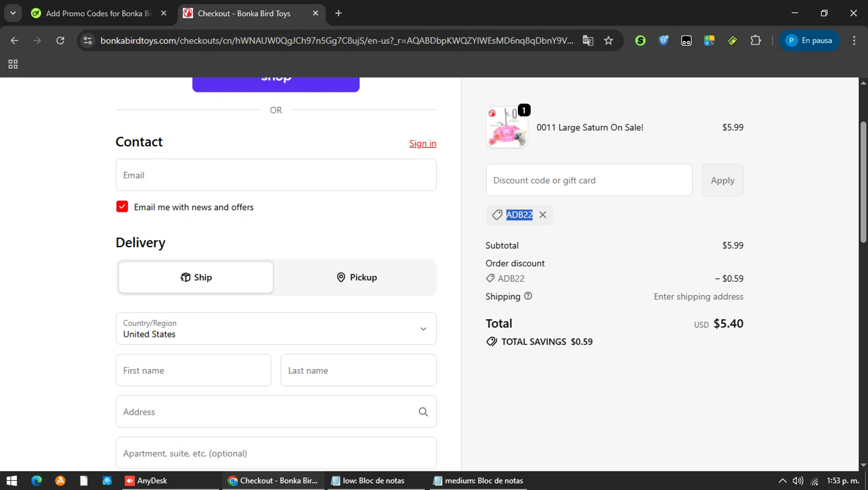The image size is (868, 490).
Task: Show hidden system tray icons
Action: (x=782, y=481)
